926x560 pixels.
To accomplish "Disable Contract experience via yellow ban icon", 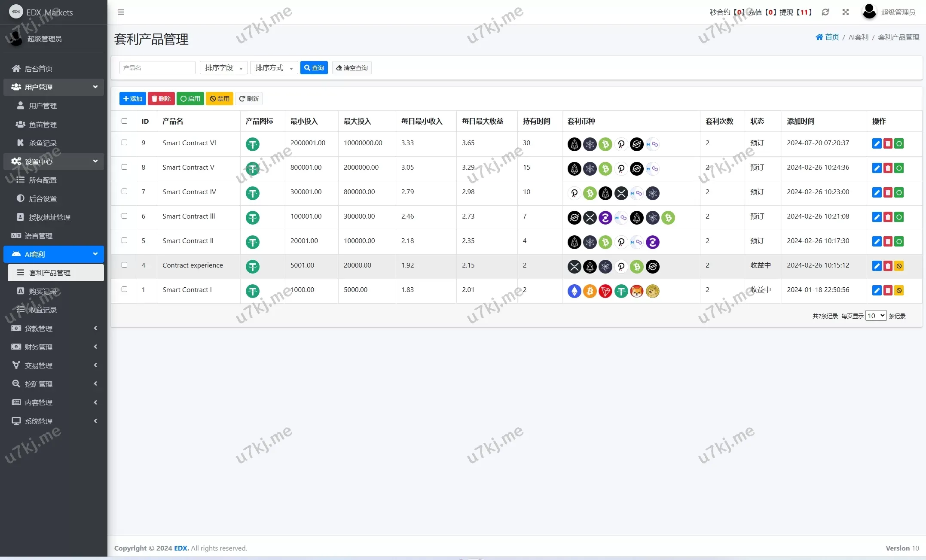I will tap(898, 266).
